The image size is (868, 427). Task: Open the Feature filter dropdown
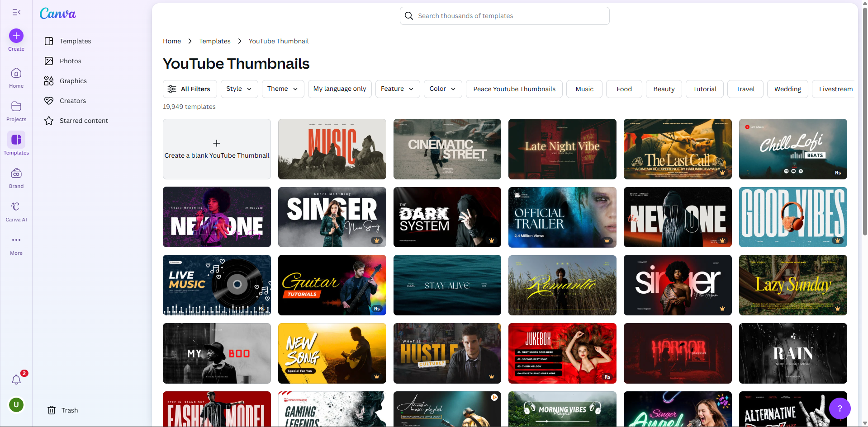tap(397, 89)
